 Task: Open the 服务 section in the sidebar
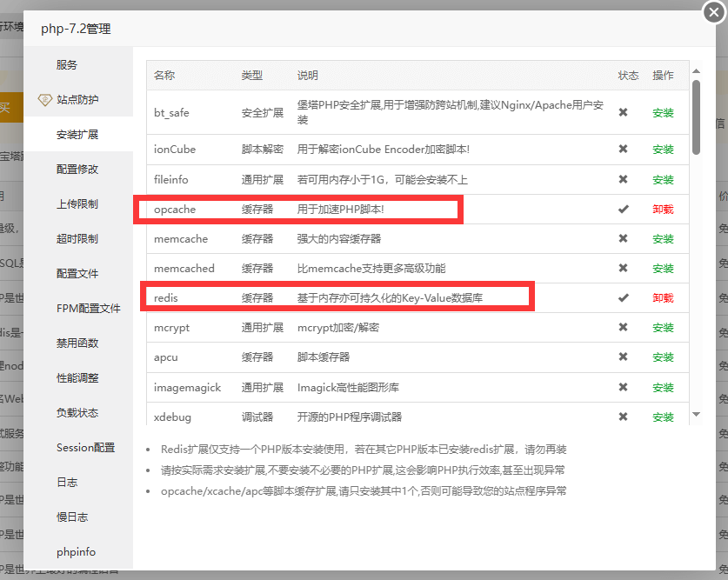68,64
